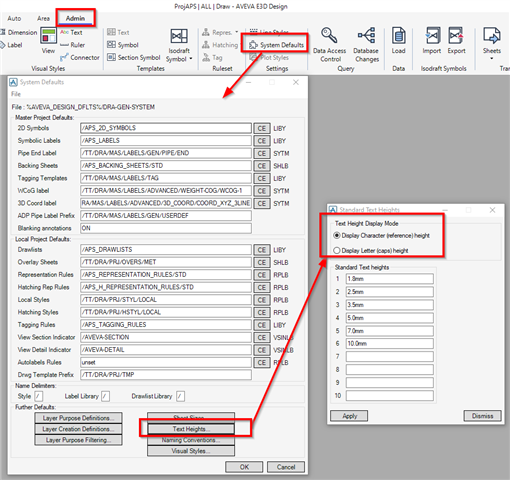This screenshot has height=480, width=510.
Task: Select the Label visual style
Action: coord(12,45)
